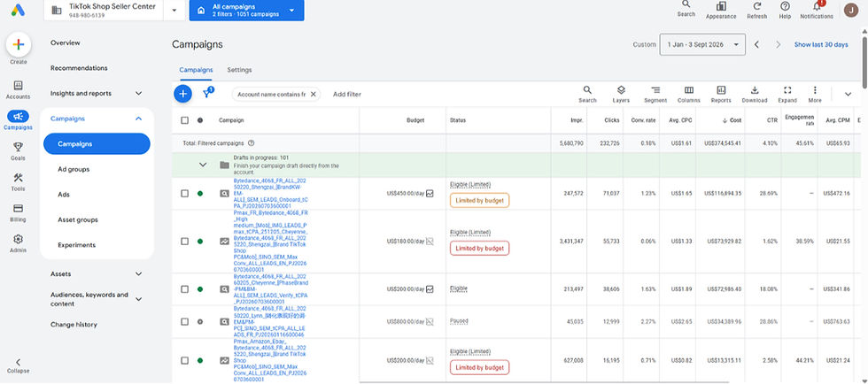Open Asset groups in the sidebar
This screenshot has width=868, height=384.
point(78,219)
